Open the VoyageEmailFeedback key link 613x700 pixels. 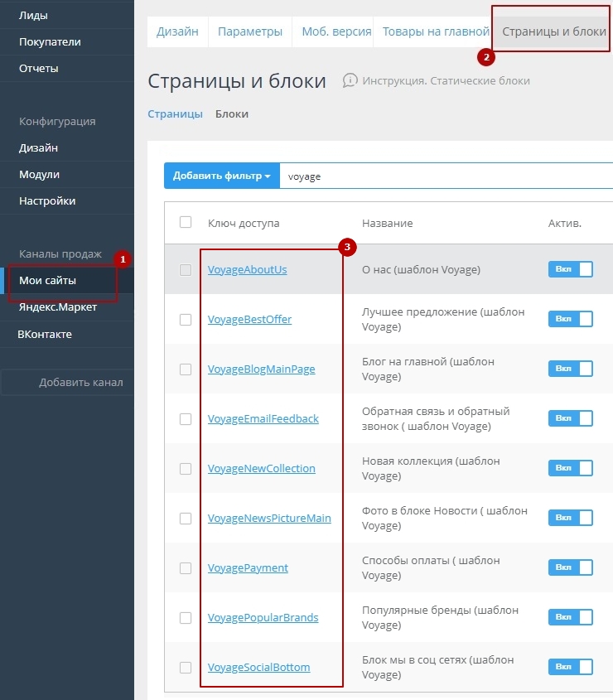click(x=263, y=418)
